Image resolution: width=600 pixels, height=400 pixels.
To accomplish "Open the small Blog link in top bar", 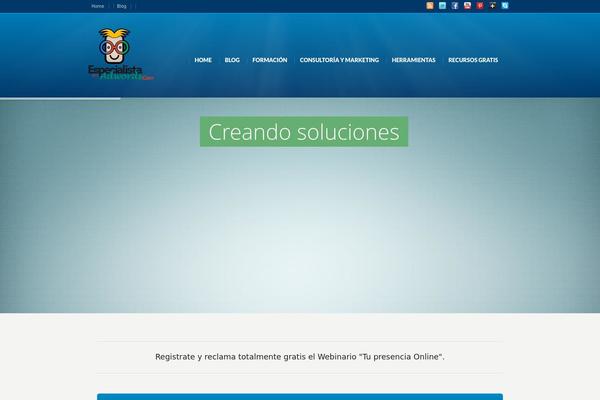I will [x=121, y=6].
